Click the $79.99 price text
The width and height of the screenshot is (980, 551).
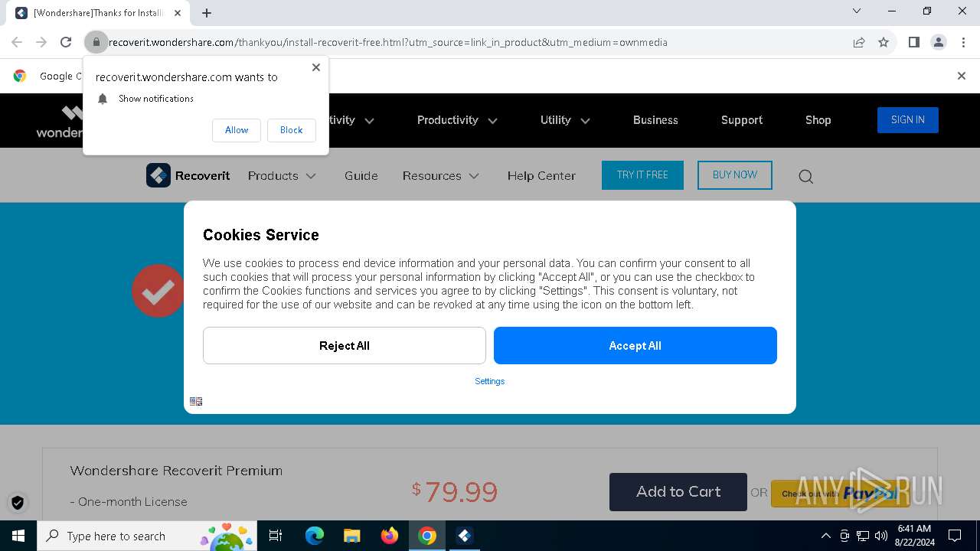coord(455,492)
